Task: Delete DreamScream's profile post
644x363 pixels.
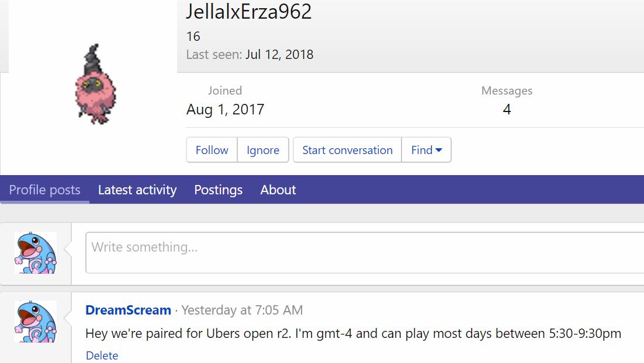Action: 102,355
